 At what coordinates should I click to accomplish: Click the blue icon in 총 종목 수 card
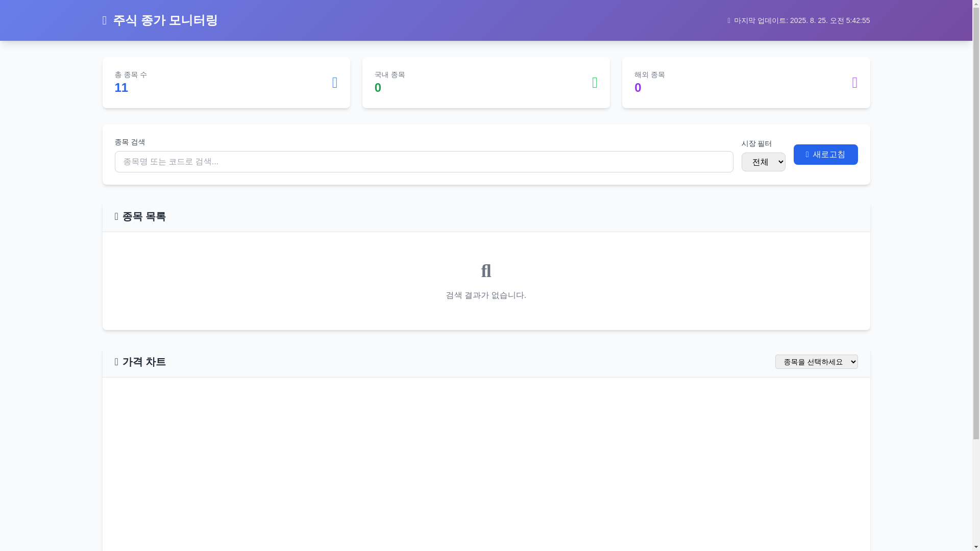coord(335,83)
